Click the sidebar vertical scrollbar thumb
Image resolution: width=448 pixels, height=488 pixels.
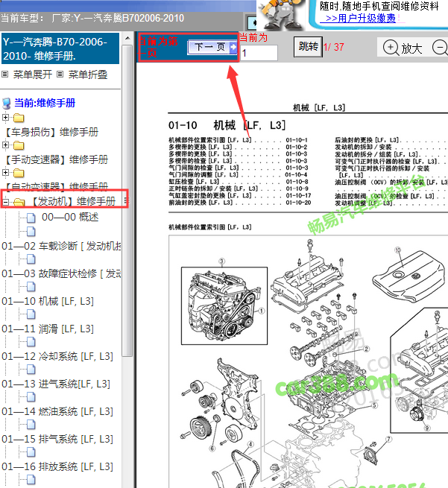(x=127, y=200)
